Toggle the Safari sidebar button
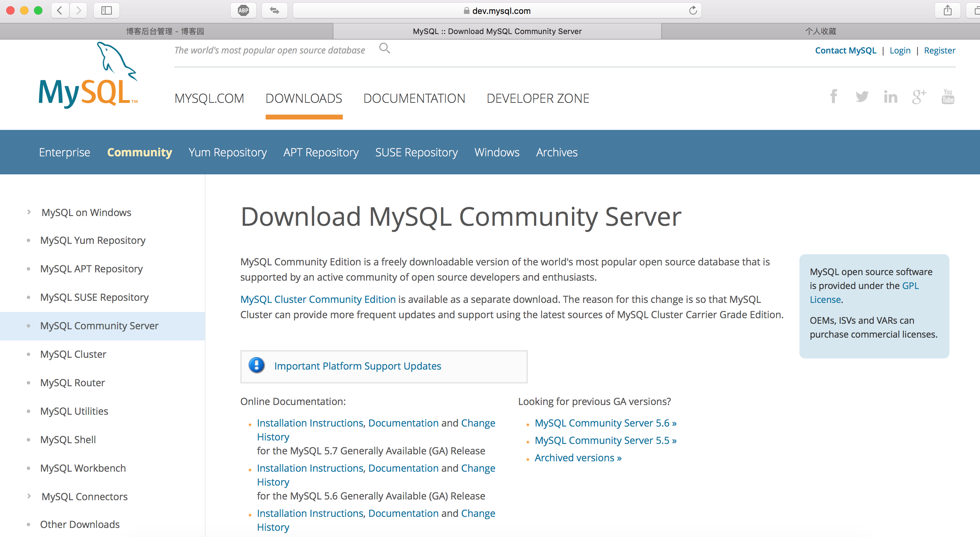 (x=107, y=10)
